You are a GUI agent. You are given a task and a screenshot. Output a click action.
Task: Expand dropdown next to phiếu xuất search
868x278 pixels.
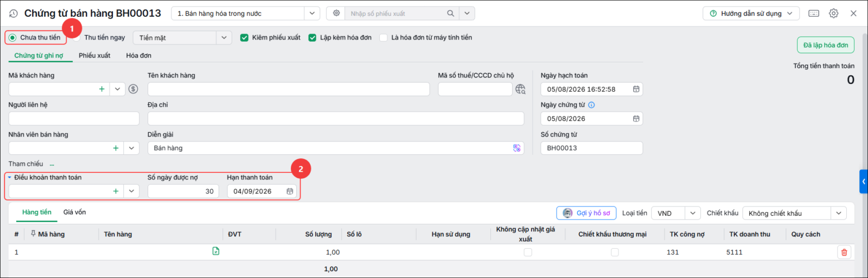pyautogui.click(x=467, y=14)
